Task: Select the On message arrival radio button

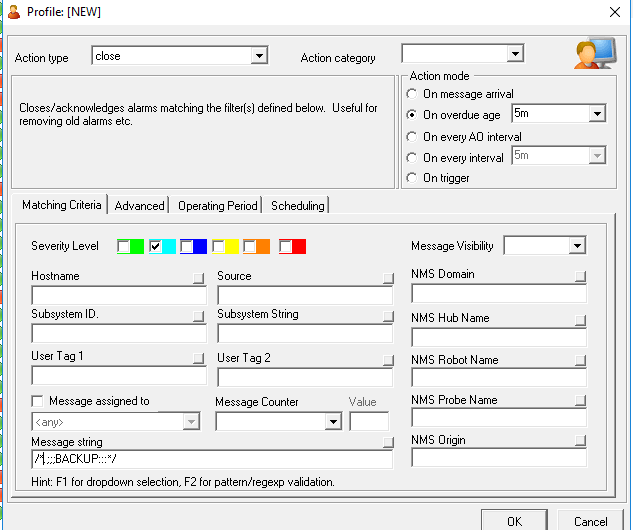Action: coord(412,93)
